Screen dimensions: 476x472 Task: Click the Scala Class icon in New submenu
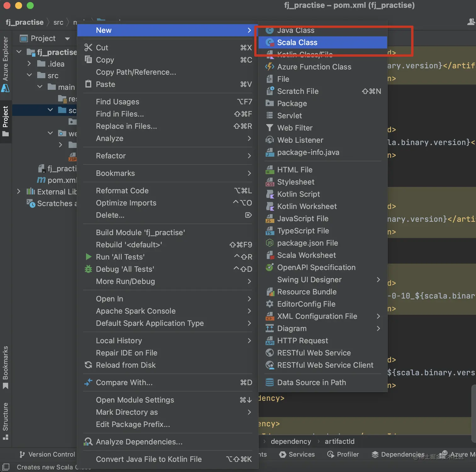(270, 43)
